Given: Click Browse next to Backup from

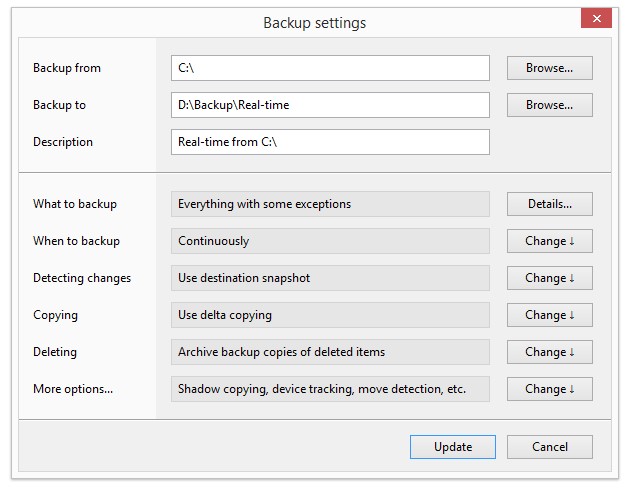Looking at the screenshot, I should click(x=549, y=68).
